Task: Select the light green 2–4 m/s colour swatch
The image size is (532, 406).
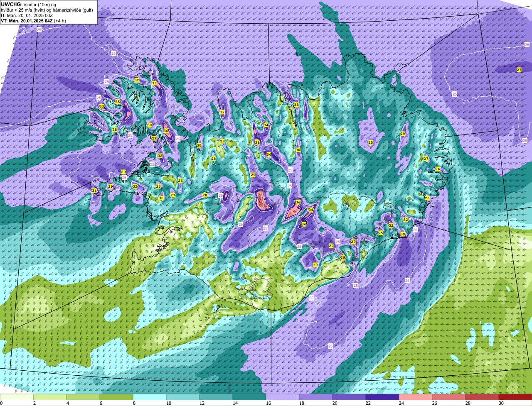Action: click(50, 397)
